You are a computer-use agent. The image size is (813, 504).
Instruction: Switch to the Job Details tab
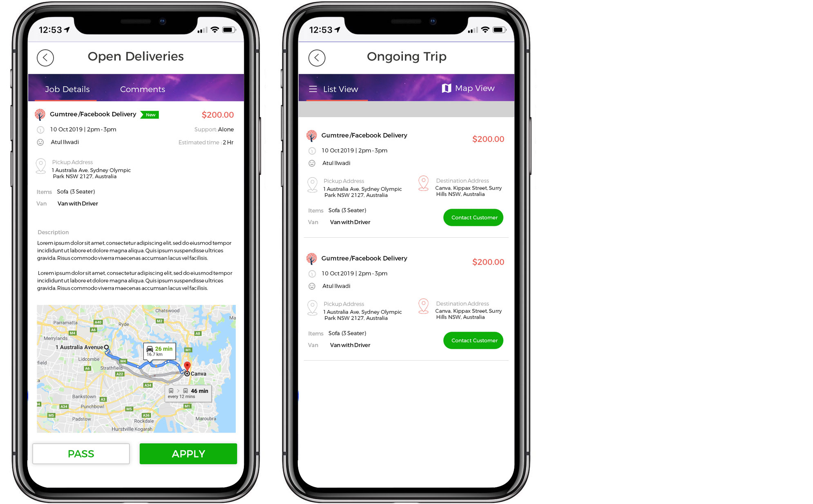pyautogui.click(x=67, y=89)
